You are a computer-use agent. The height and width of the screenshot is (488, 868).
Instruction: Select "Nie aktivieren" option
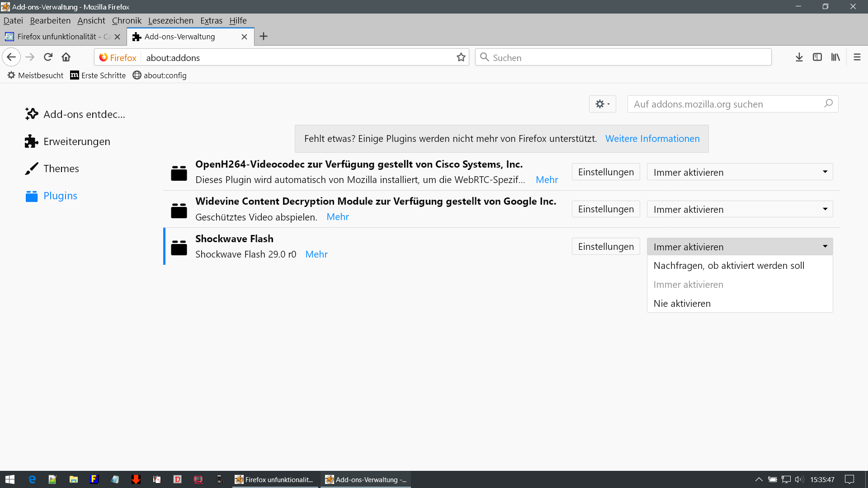click(682, 304)
